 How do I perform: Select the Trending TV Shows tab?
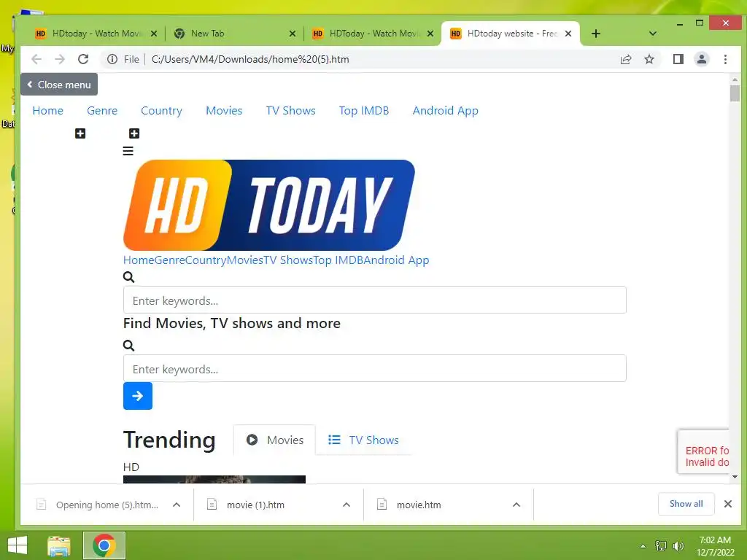point(363,440)
